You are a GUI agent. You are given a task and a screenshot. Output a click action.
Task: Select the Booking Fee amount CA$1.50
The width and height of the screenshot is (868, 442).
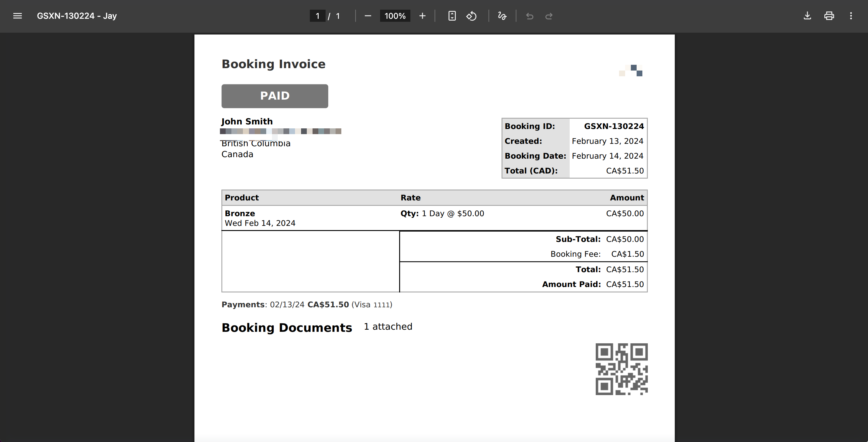[628, 254]
